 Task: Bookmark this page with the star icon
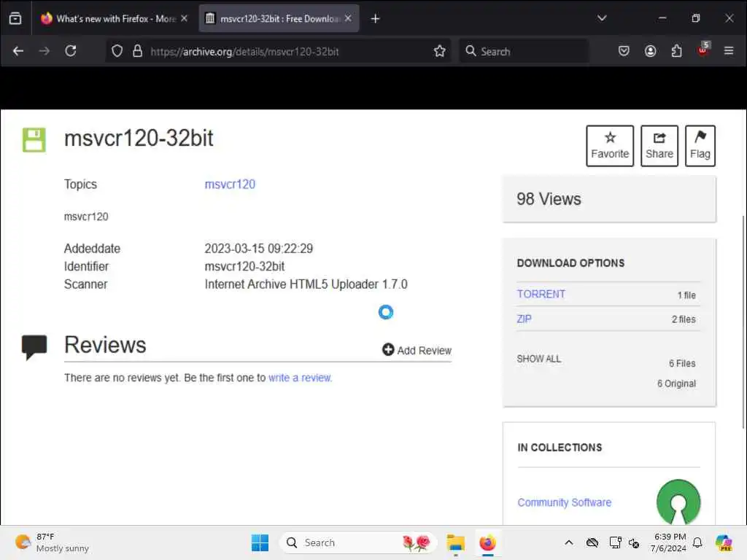tap(440, 51)
